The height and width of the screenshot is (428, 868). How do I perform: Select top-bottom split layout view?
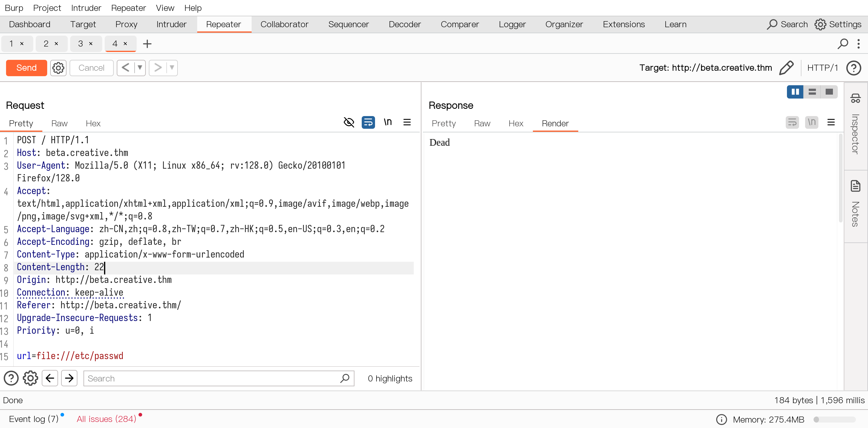coord(812,92)
